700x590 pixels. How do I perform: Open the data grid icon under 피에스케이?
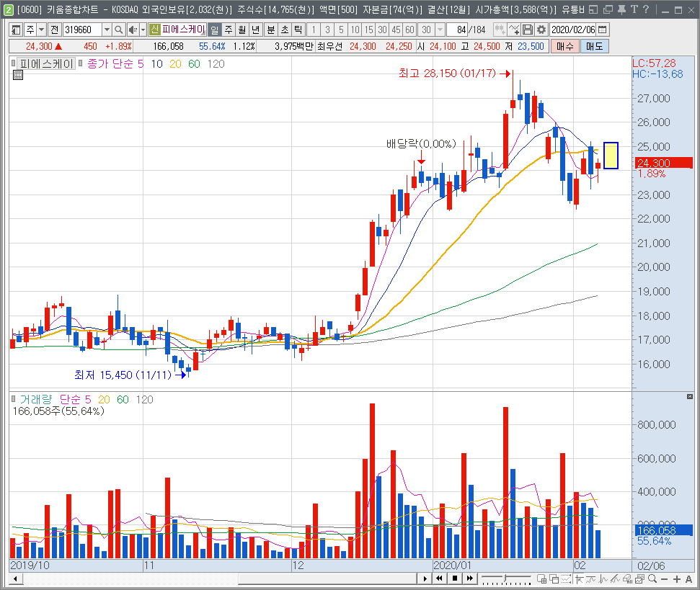click(18, 75)
